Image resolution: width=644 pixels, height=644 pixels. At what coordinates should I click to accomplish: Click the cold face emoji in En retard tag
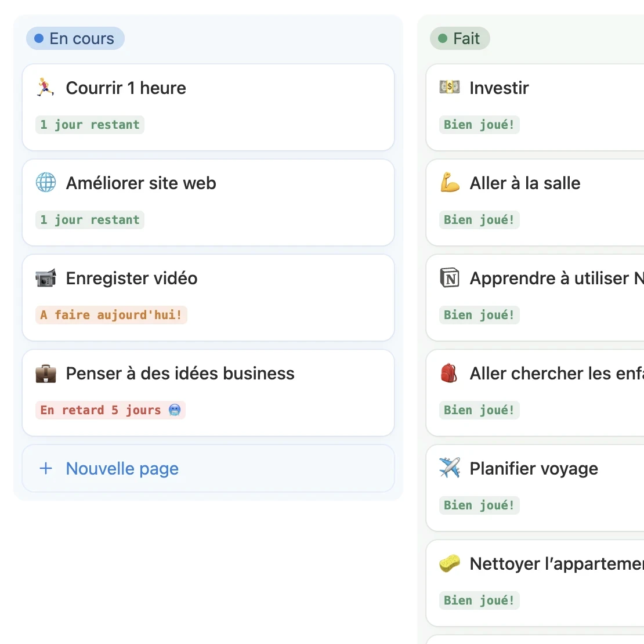coord(175,410)
